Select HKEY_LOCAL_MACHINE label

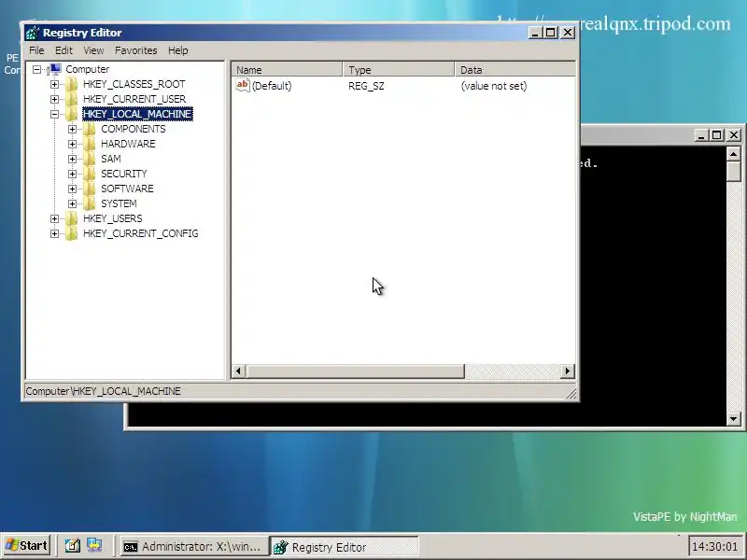coord(137,114)
